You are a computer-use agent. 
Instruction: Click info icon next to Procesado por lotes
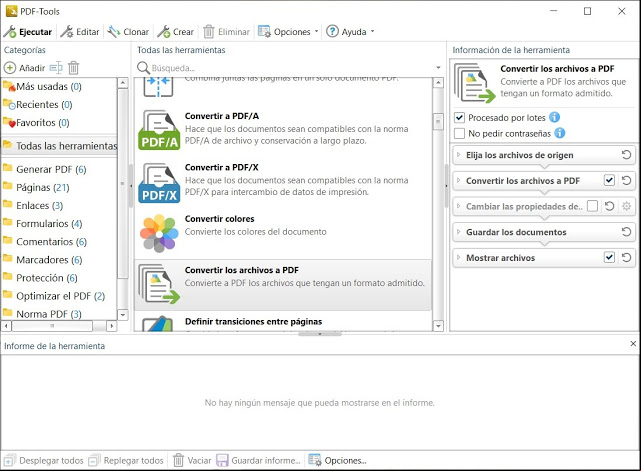[554, 117]
